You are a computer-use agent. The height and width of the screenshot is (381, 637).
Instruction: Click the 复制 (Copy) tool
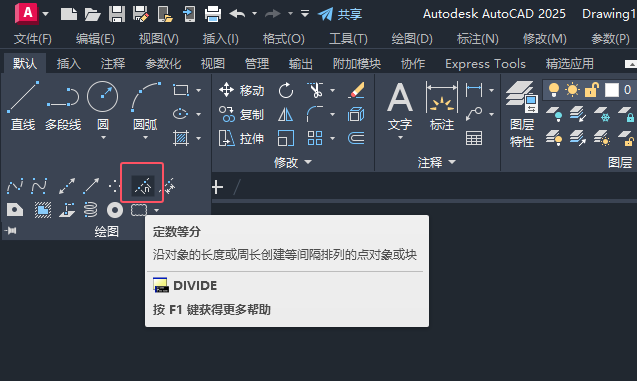tap(242, 115)
